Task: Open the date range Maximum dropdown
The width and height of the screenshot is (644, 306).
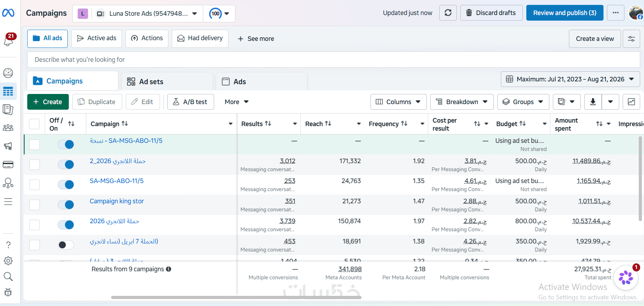Action: (x=570, y=79)
